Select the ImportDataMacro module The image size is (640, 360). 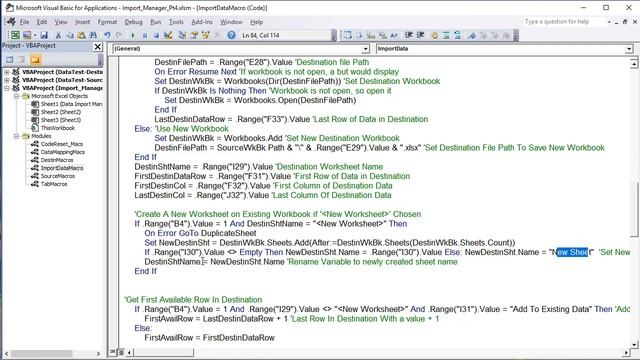[62, 168]
